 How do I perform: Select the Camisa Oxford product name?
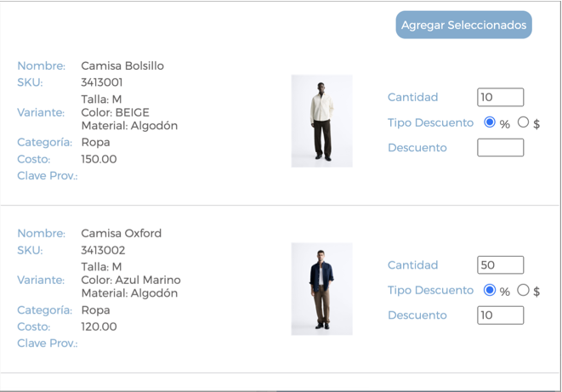[121, 233]
